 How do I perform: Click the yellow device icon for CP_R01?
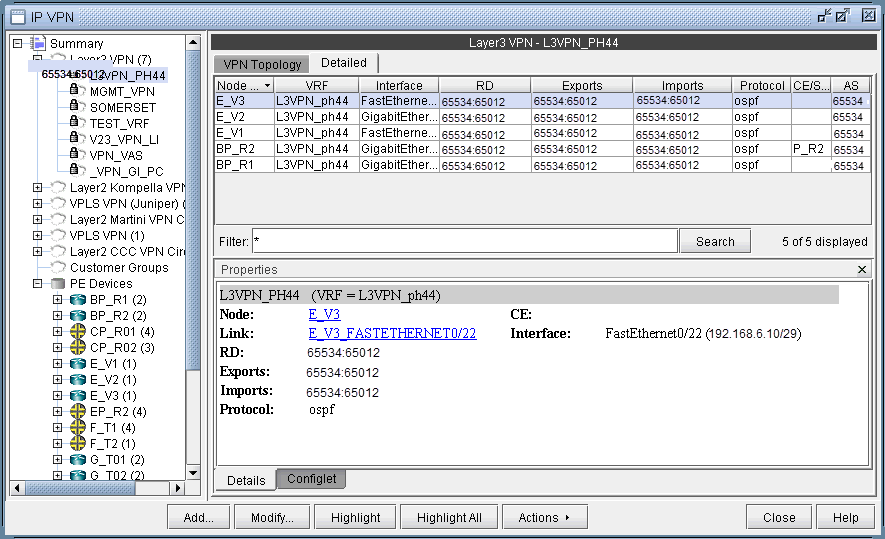[x=77, y=331]
